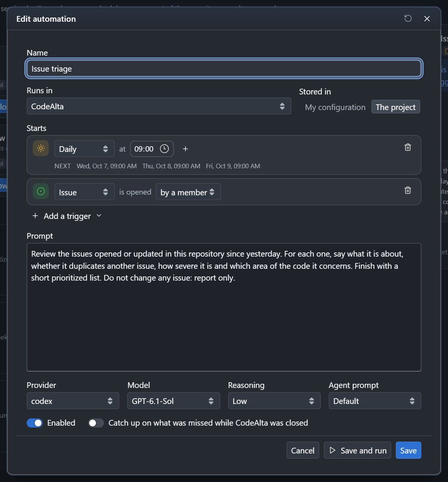Click the 'Stored in' label
This screenshot has width=448, height=482.
[315, 91]
